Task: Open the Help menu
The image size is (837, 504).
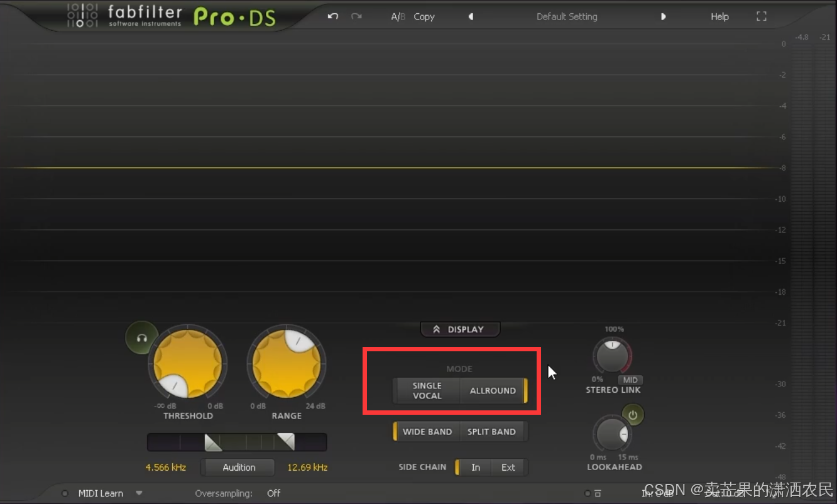Action: (x=719, y=17)
